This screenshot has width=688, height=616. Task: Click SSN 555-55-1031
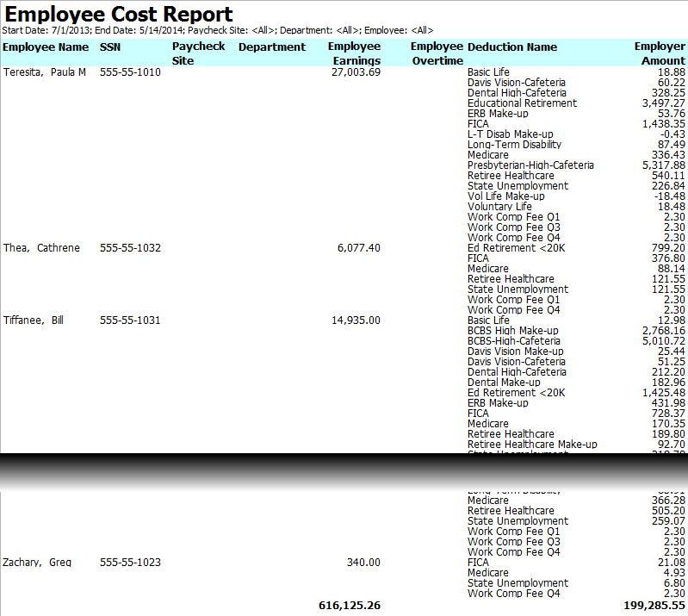tap(130, 320)
